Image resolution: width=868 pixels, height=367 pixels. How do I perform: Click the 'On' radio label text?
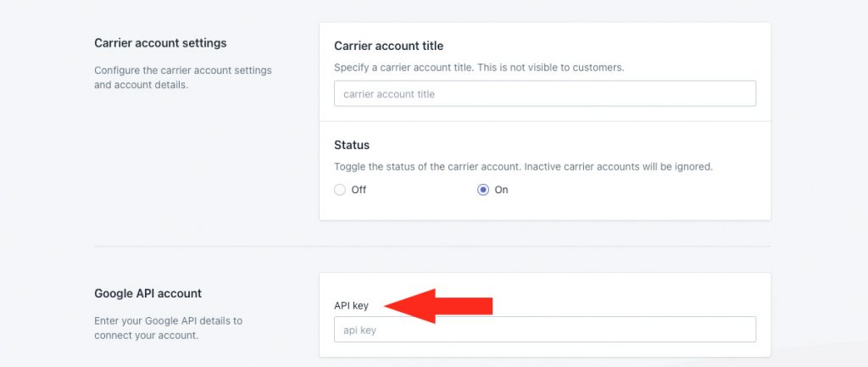501,190
